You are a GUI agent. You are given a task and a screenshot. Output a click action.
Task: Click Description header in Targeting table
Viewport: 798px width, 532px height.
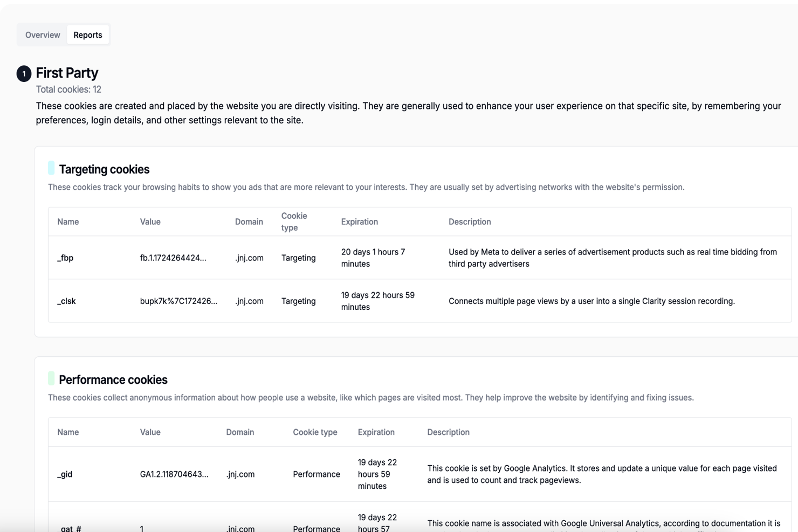point(470,222)
